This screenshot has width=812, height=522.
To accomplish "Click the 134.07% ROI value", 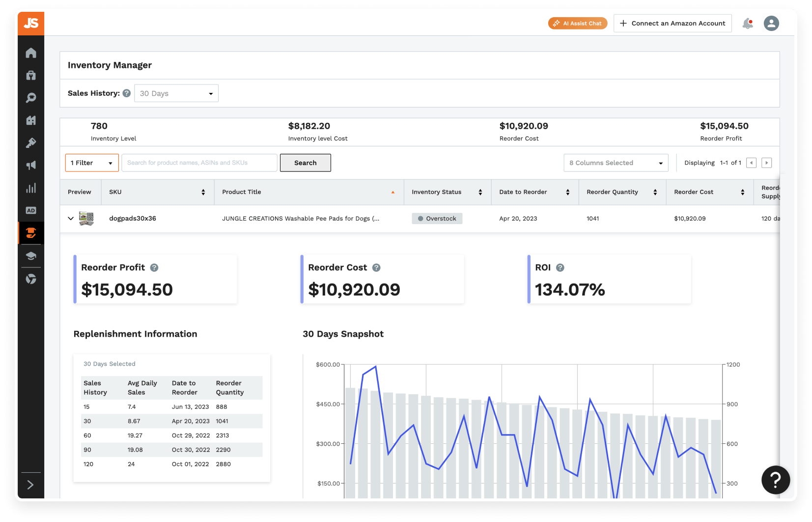I will [570, 290].
